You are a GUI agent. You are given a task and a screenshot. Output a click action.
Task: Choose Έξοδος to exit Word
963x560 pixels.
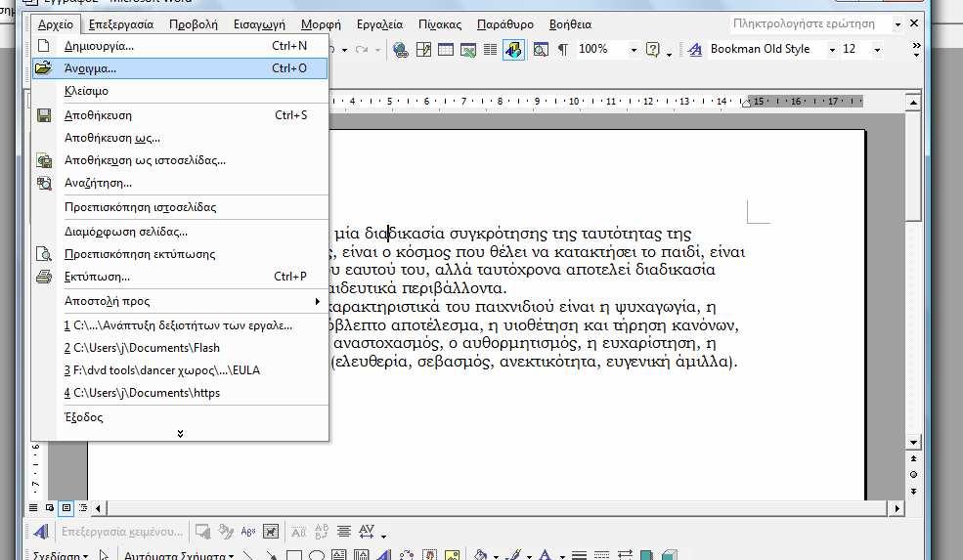pos(180,417)
